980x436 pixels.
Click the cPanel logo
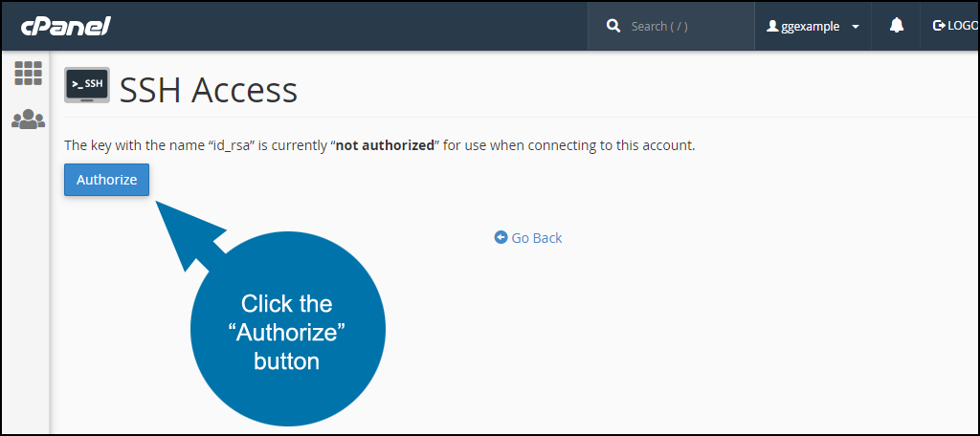(66, 26)
